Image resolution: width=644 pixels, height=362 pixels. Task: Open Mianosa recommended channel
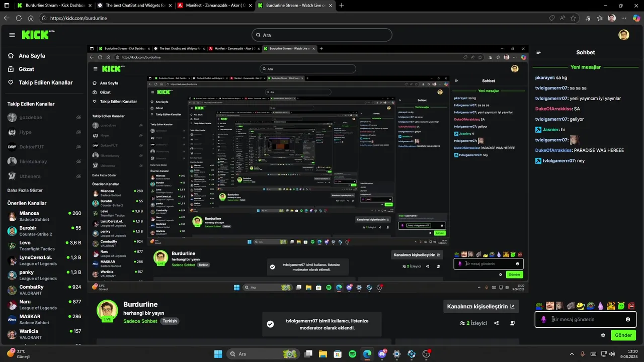click(x=44, y=216)
